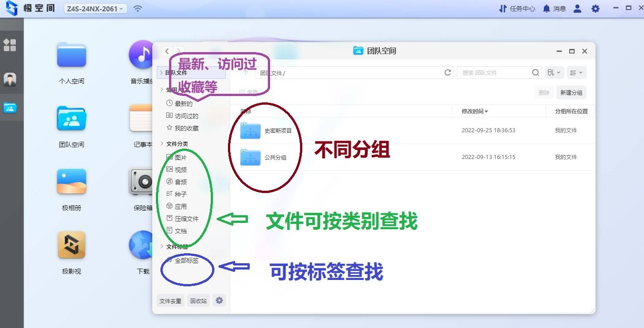Click the 新建分组 button
Screen dimensions: 644x328
571,92
